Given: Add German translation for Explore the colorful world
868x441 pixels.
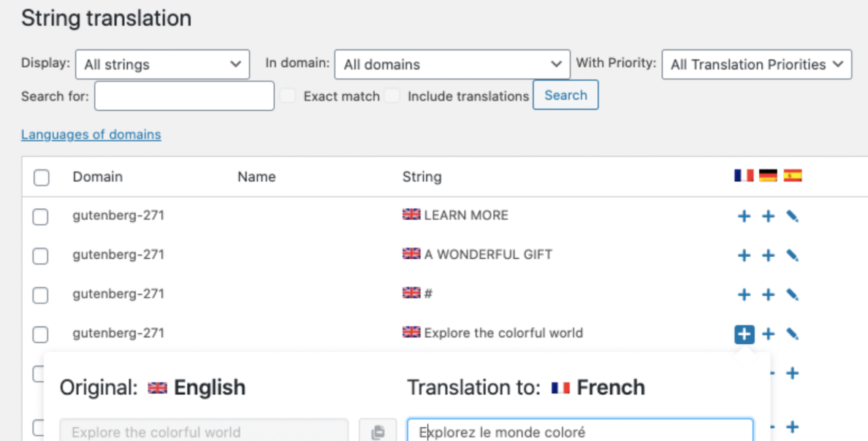Looking at the screenshot, I should 768,334.
